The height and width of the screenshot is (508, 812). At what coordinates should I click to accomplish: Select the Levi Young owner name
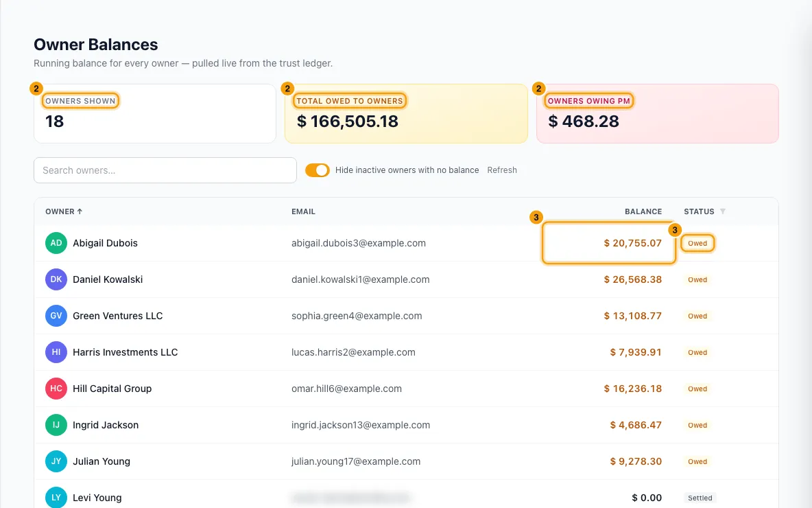(97, 498)
